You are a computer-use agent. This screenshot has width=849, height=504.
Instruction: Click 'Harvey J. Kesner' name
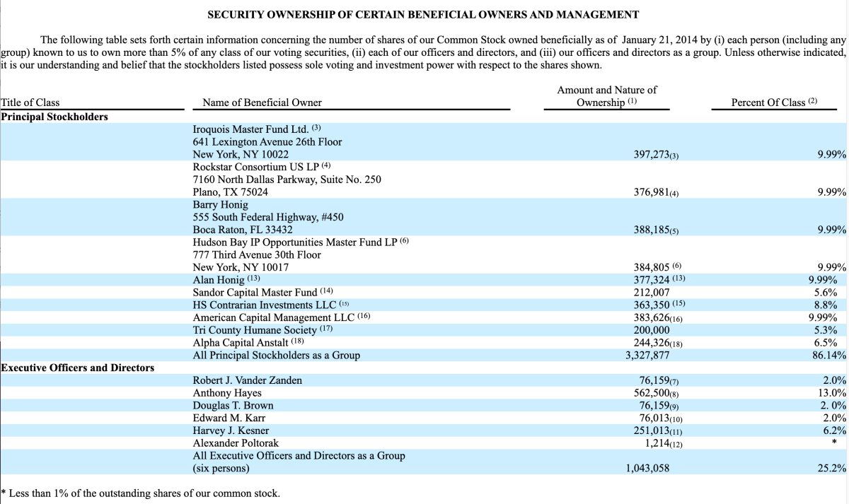(x=231, y=430)
